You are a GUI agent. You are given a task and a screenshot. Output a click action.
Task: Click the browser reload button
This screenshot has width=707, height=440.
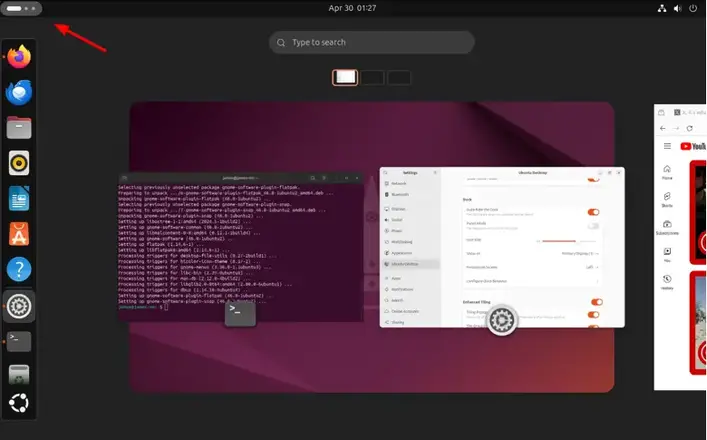(689, 128)
